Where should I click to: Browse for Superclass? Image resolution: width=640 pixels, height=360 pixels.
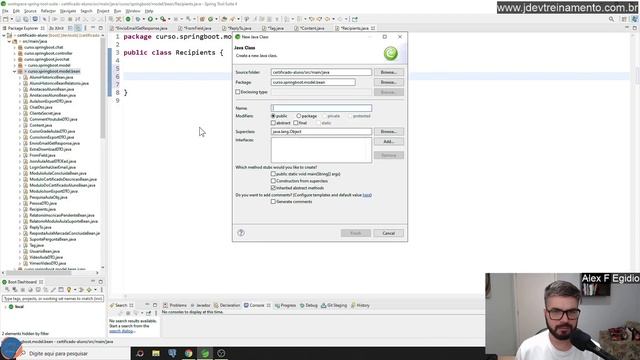[389, 132]
